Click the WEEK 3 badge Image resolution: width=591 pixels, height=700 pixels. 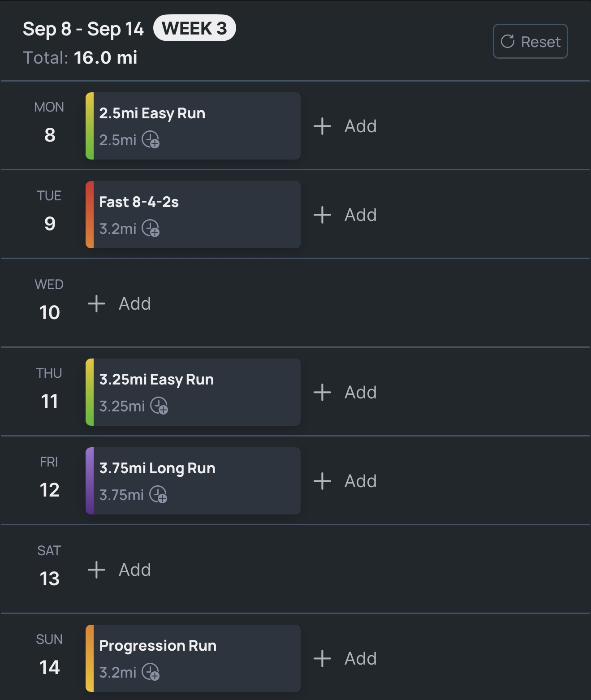tap(194, 29)
